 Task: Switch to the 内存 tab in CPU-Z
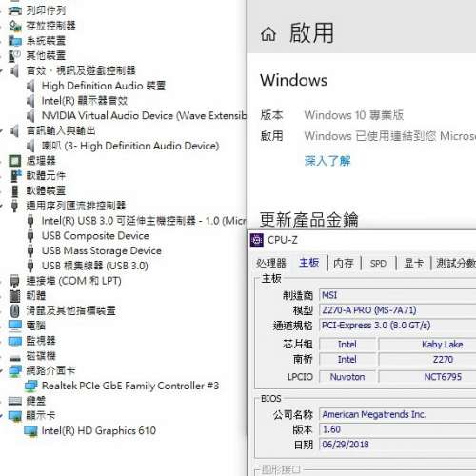(344, 263)
